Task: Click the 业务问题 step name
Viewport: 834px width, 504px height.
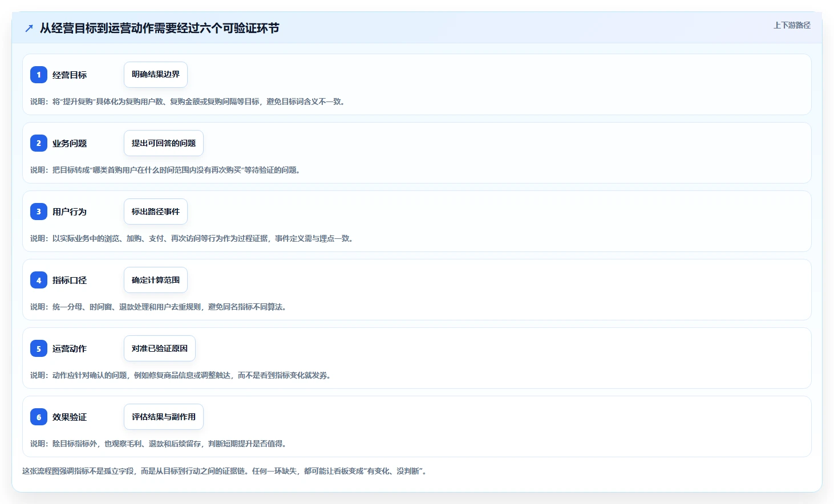Action: point(70,143)
